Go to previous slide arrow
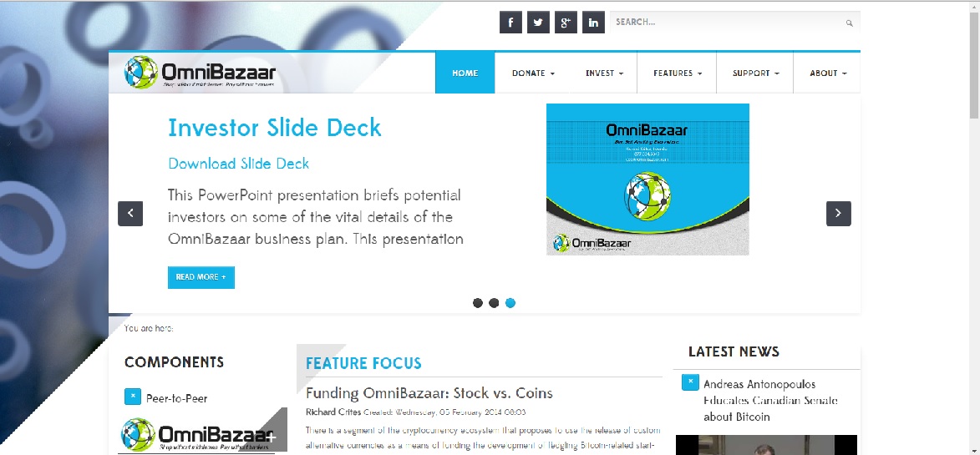This screenshot has height=455, width=980. pyautogui.click(x=130, y=214)
